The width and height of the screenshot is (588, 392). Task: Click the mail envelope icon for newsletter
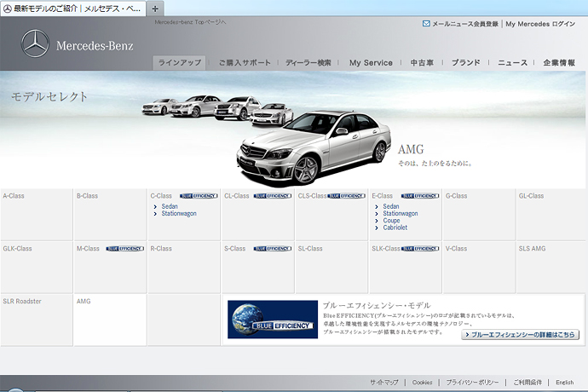(x=426, y=24)
